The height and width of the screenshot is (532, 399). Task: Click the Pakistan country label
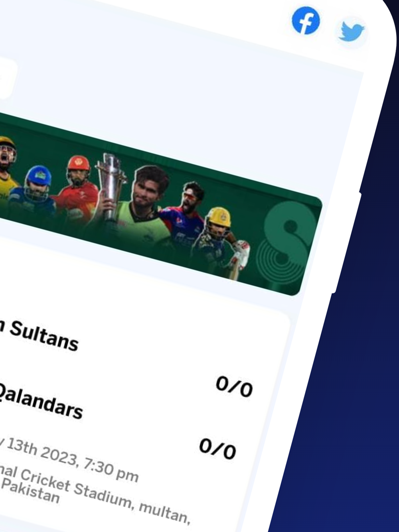coord(32,491)
